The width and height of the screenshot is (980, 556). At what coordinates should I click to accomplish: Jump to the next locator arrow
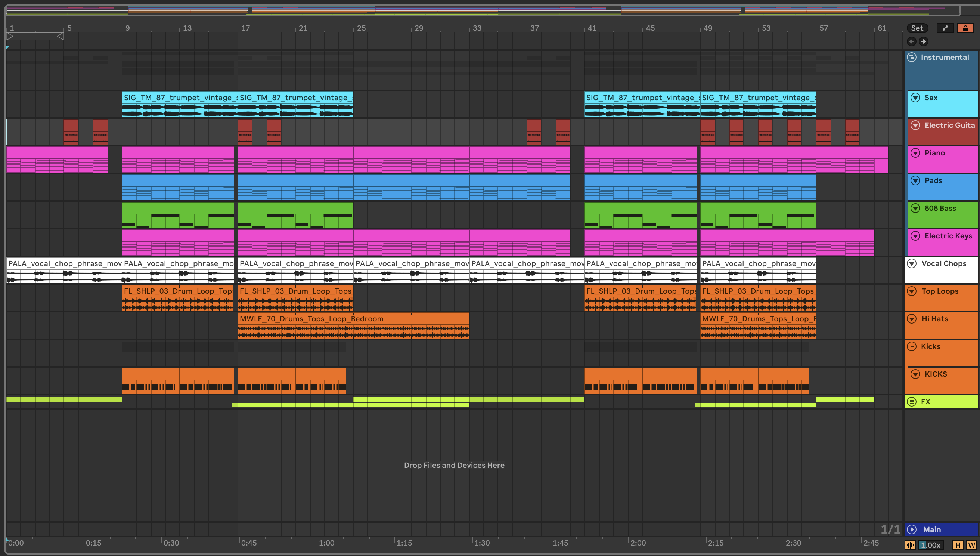[x=923, y=41]
